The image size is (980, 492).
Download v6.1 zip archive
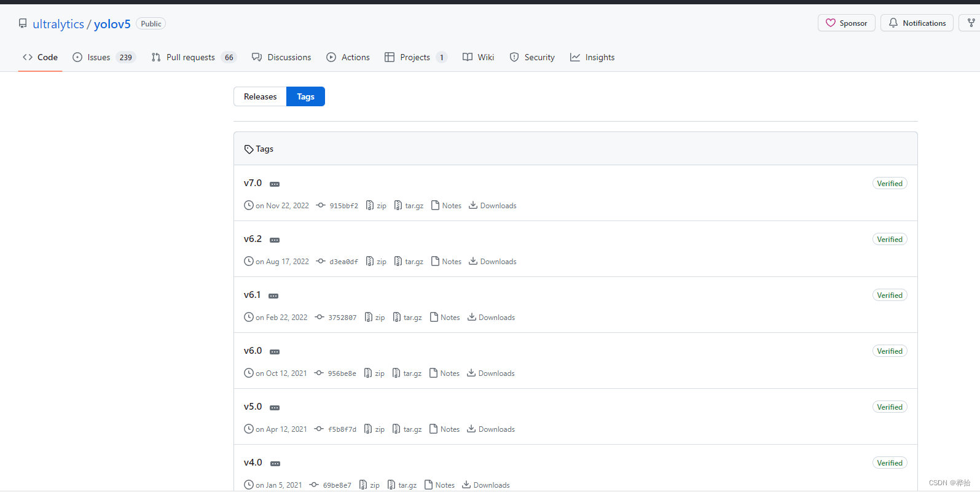coord(375,318)
